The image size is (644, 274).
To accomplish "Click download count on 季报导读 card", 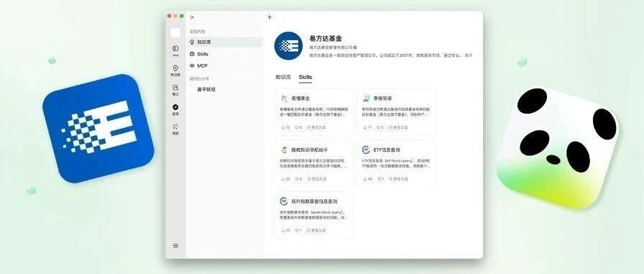I will pos(367,127).
